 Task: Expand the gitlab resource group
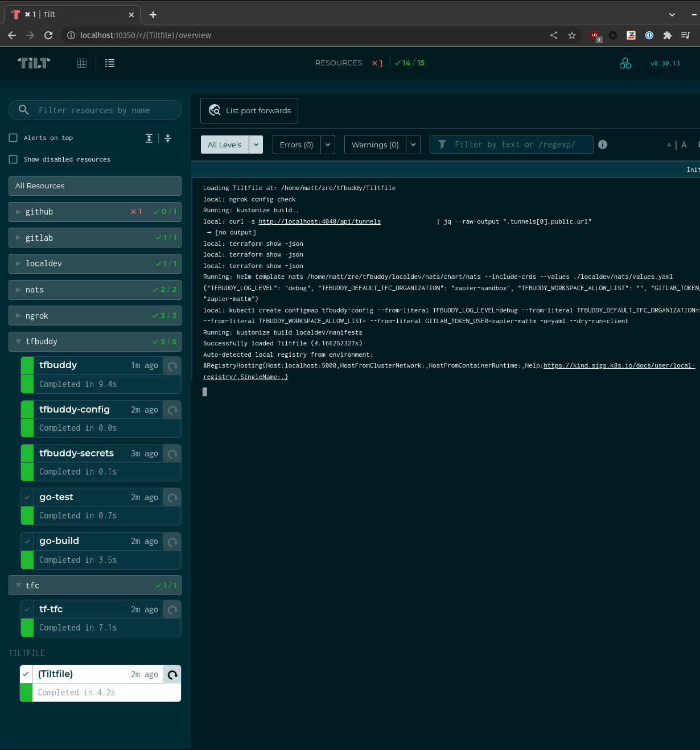[95, 238]
